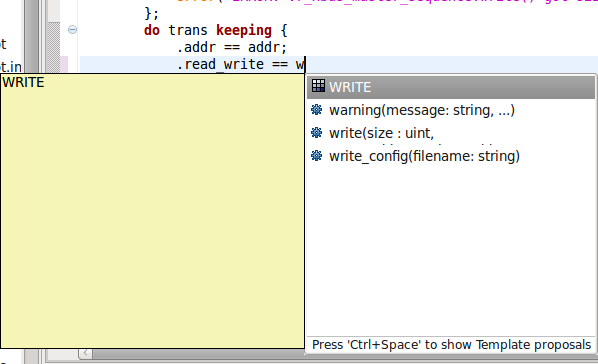Image resolution: width=598 pixels, height=364 pixels.
Task: Choose the warning(message: string, ...) proposal
Action: pyautogui.click(x=451, y=110)
